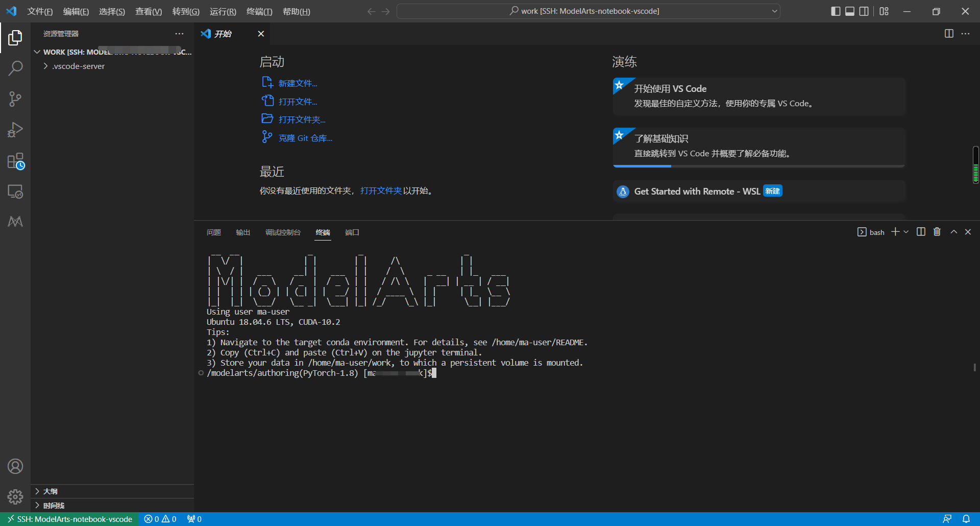This screenshot has width=980, height=526.
Task: Open the 查看 menu
Action: click(x=149, y=11)
